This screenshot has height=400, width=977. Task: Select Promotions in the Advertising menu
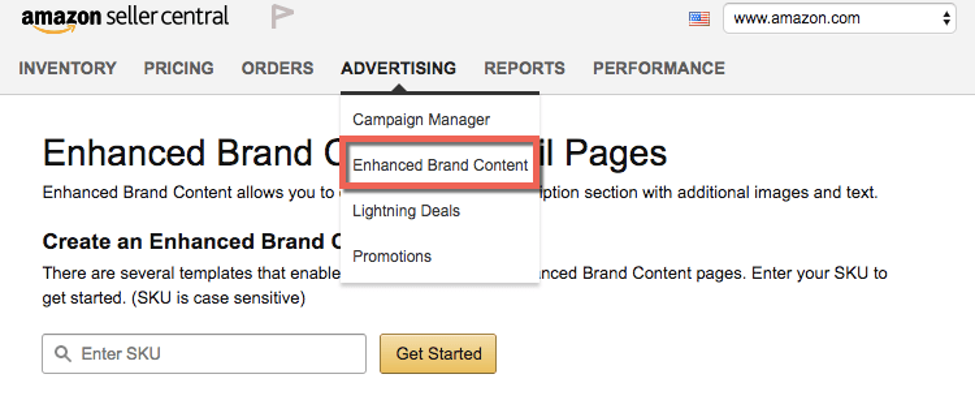[x=392, y=256]
